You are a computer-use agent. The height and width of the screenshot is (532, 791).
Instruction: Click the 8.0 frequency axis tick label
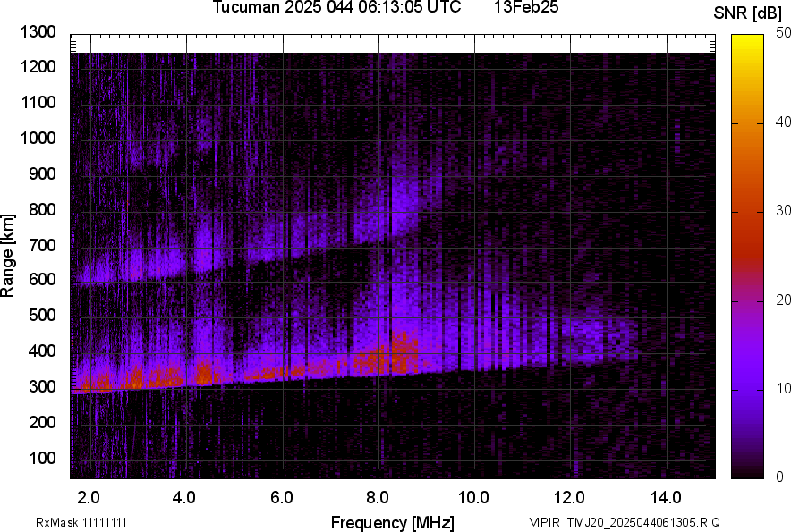pos(378,497)
